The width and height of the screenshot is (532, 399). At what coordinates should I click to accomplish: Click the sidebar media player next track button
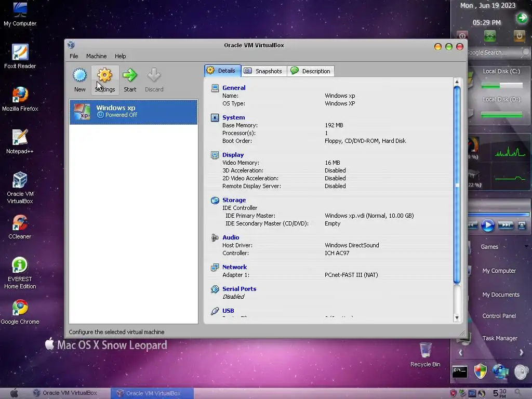(506, 225)
